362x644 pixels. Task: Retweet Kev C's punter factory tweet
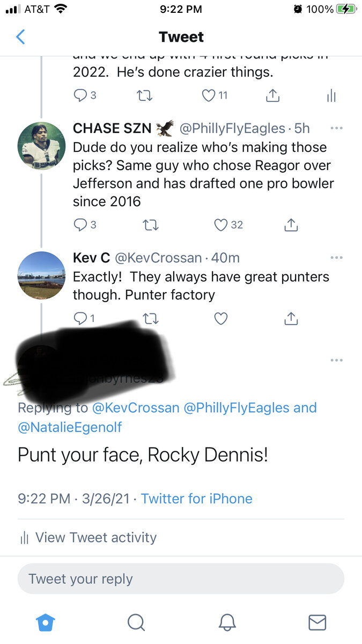152,319
